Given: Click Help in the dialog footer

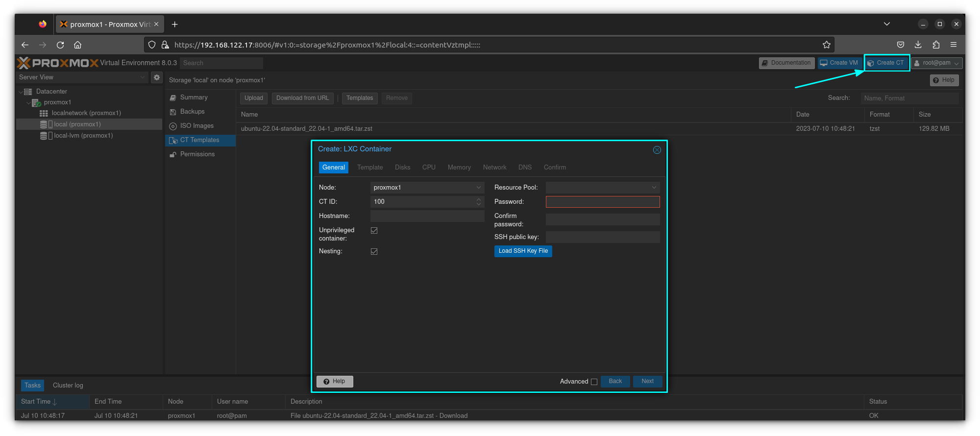Looking at the screenshot, I should point(335,381).
